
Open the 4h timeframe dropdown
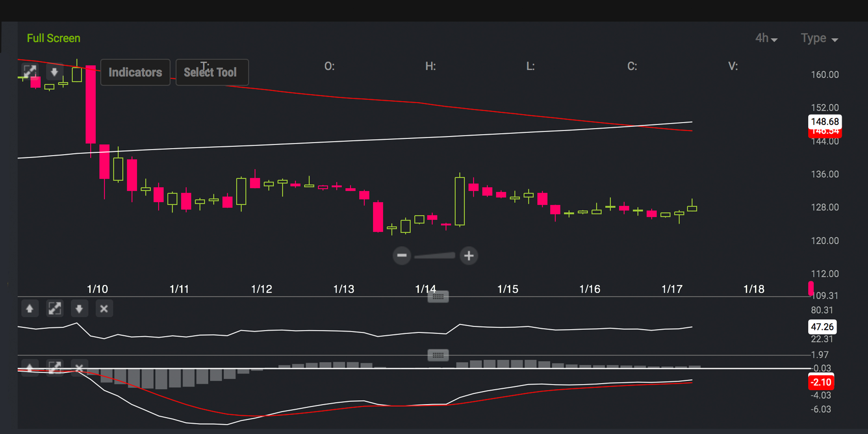[765, 38]
